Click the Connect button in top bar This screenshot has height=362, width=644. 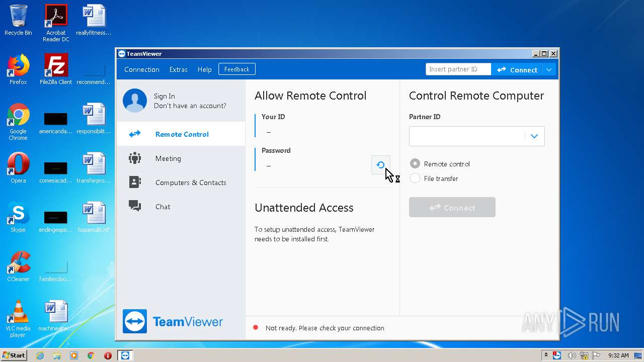tap(517, 70)
